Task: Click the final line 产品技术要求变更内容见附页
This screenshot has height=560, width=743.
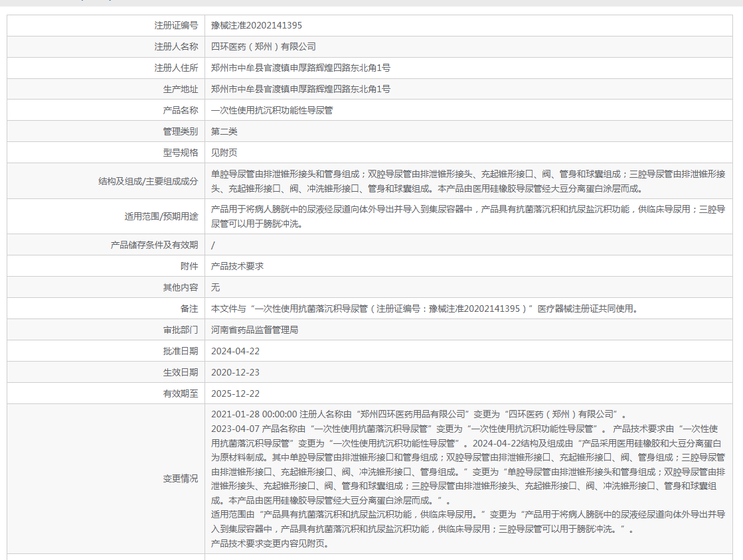Action: click(x=270, y=544)
